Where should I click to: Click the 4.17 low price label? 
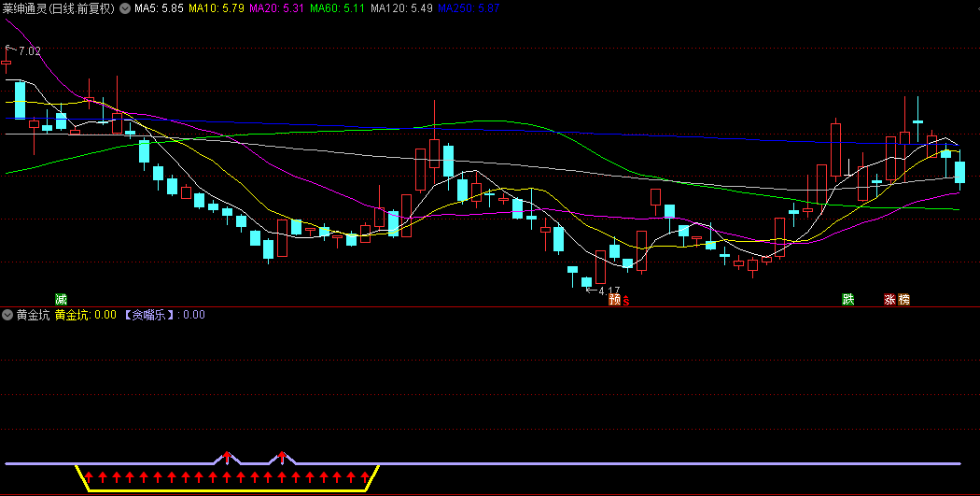click(x=609, y=291)
